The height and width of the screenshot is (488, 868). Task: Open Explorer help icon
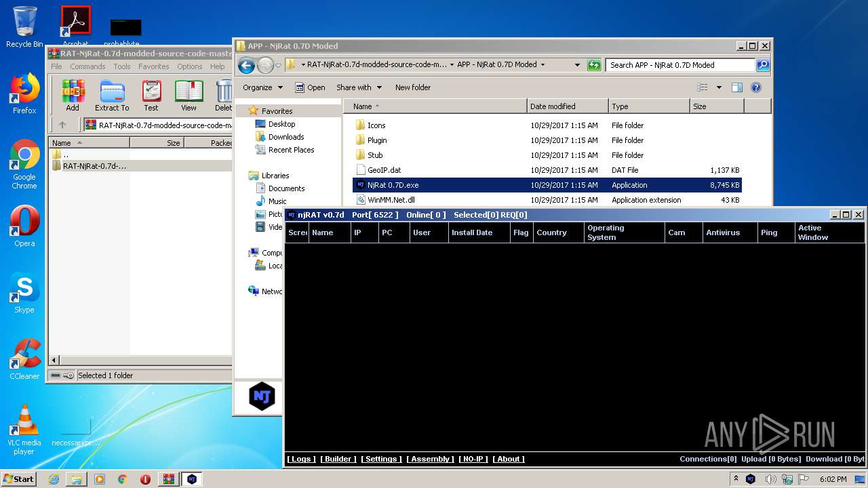(756, 87)
